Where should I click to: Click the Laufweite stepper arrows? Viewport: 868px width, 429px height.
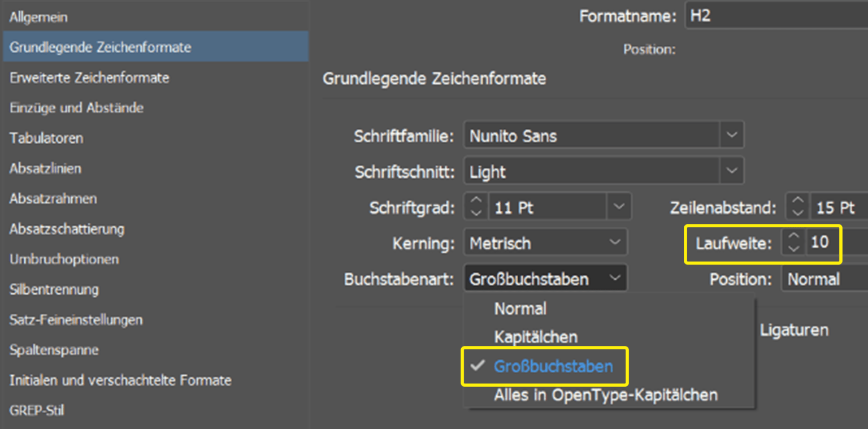pyautogui.click(x=793, y=243)
